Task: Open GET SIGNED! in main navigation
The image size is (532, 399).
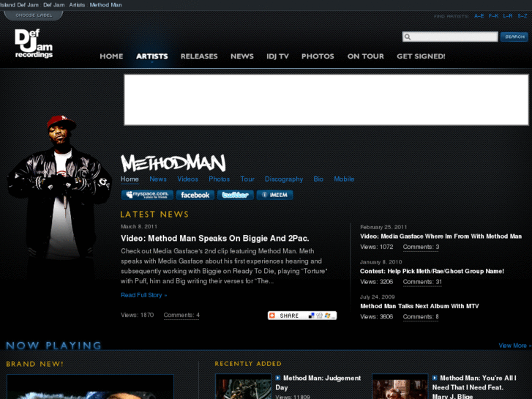Action: click(x=421, y=56)
